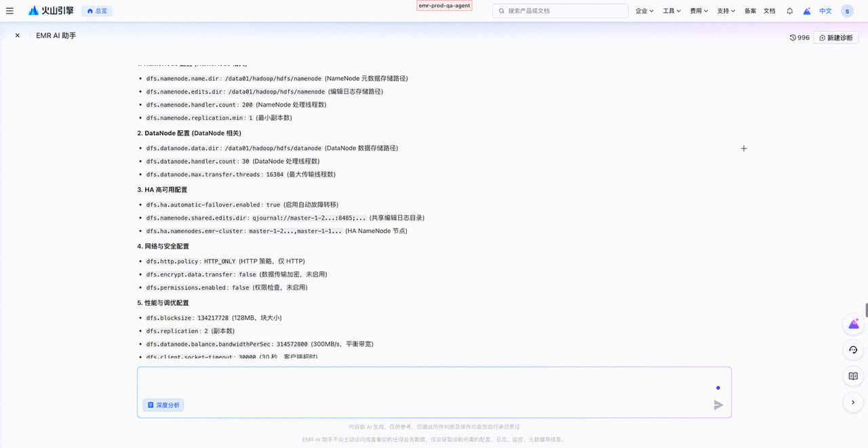Click the dfs.blocksize entry

tap(214, 318)
